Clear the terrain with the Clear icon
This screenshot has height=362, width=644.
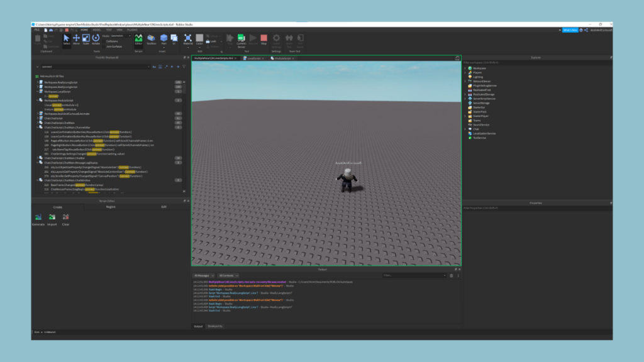pyautogui.click(x=65, y=217)
